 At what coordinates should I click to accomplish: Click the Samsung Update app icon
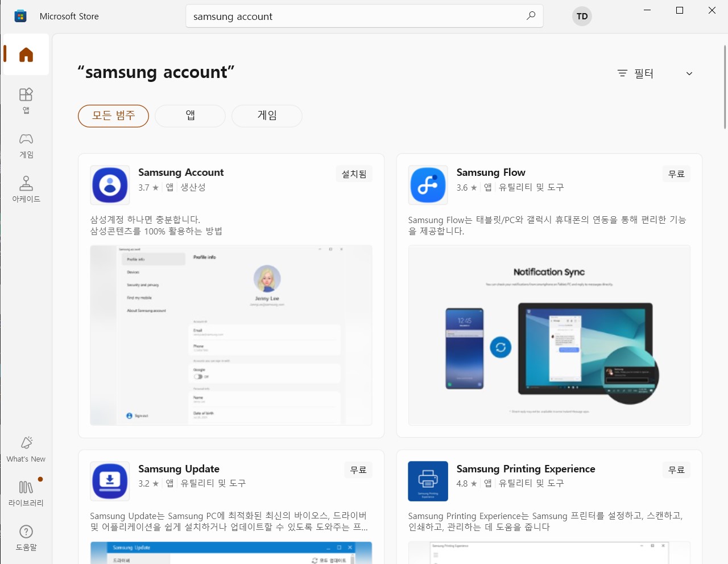110,481
